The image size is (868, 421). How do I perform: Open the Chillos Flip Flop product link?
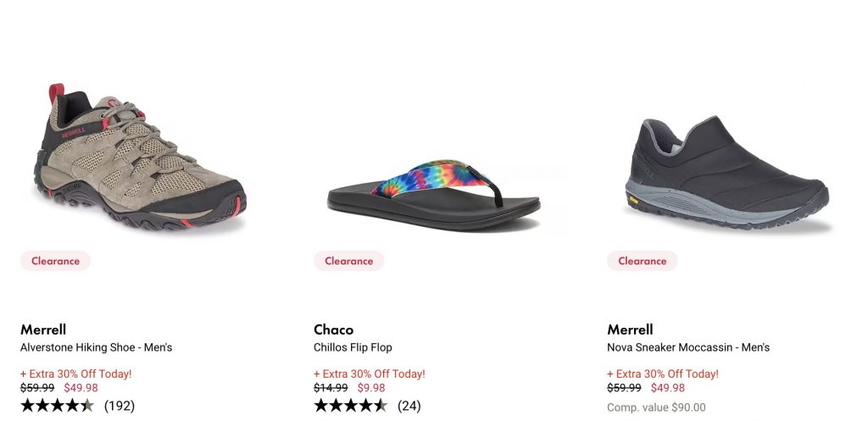[353, 347]
